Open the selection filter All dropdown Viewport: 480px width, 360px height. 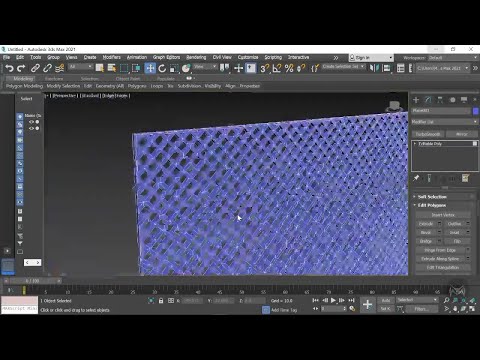80,67
